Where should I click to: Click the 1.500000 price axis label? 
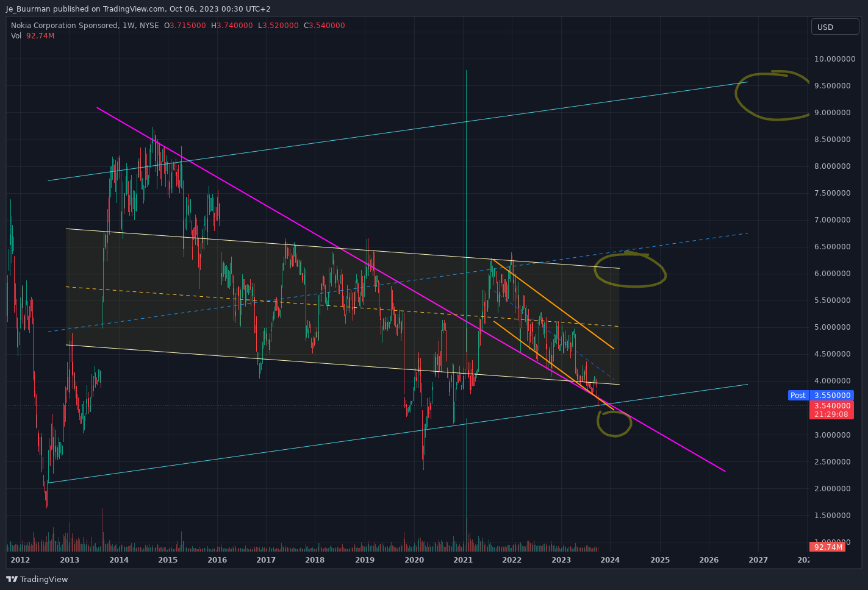coord(832,515)
